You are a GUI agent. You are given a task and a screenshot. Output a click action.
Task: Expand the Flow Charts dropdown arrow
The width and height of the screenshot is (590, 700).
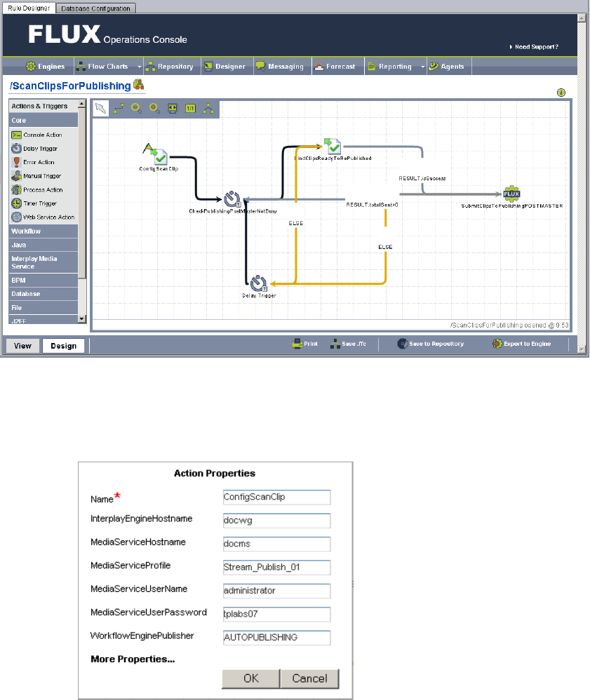[x=139, y=67]
